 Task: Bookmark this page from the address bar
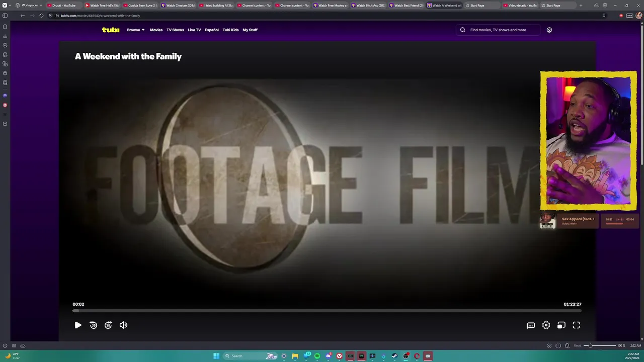604,16
